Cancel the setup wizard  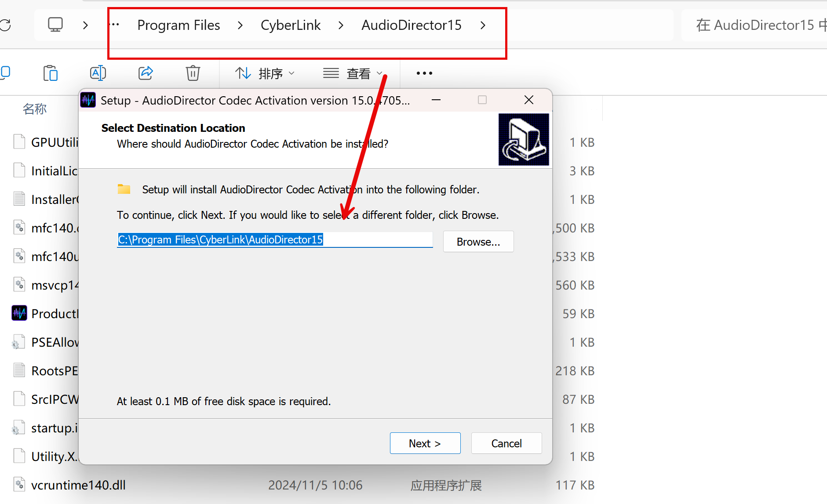(506, 443)
